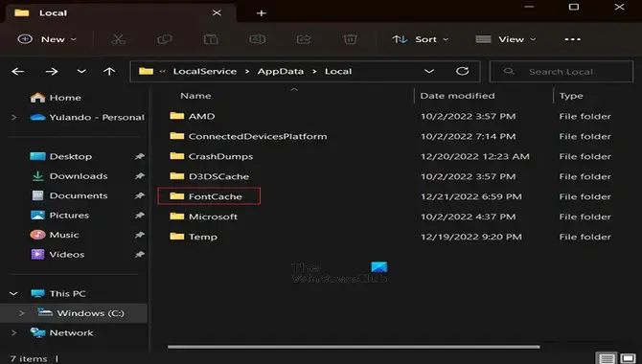Click the Rename icon in toolbar
Image resolution: width=642 pixels, height=364 pixels.
257,39
